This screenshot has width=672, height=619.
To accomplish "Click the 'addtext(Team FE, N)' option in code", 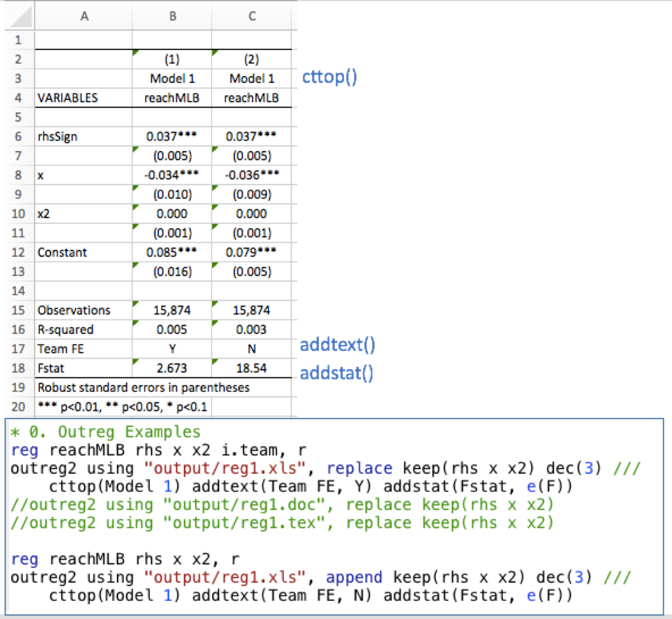I will (283, 596).
